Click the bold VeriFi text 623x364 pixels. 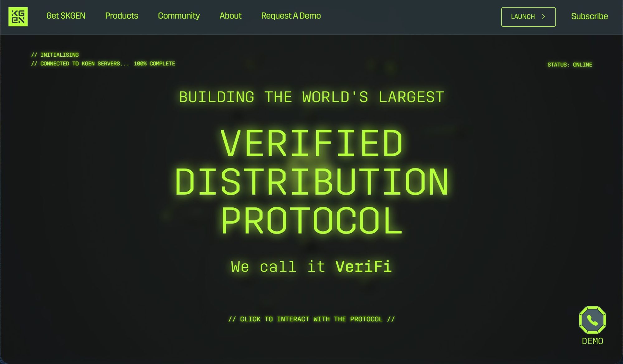click(x=363, y=267)
